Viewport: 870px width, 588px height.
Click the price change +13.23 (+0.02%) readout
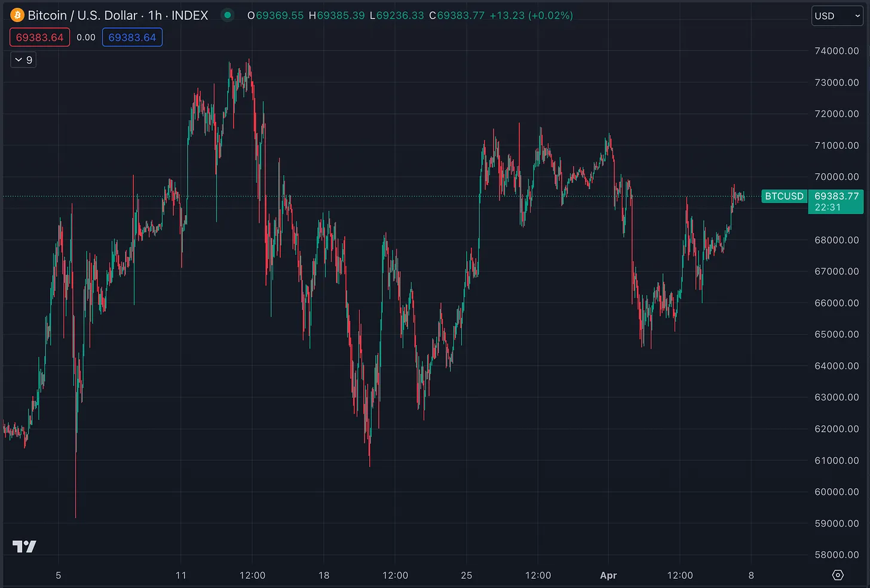click(x=531, y=16)
